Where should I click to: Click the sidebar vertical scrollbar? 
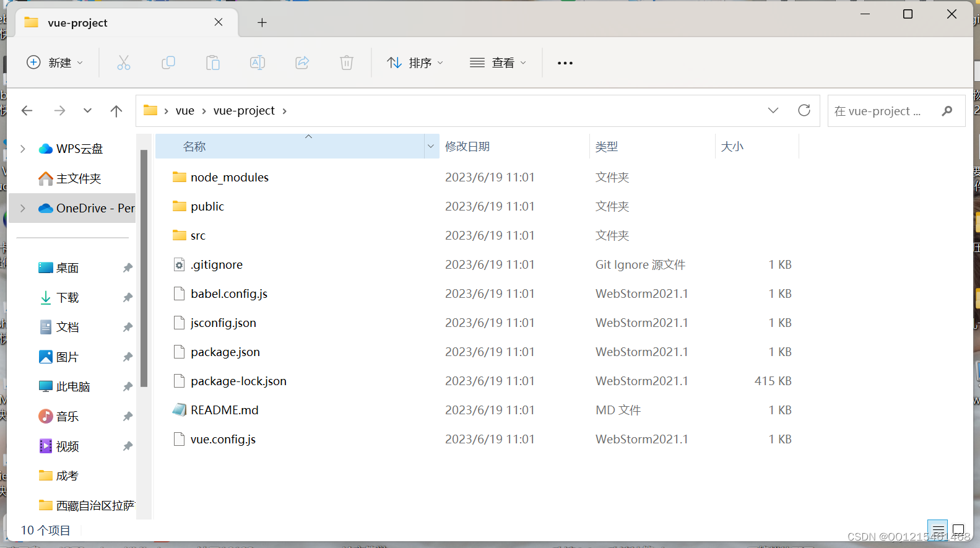[x=144, y=268]
